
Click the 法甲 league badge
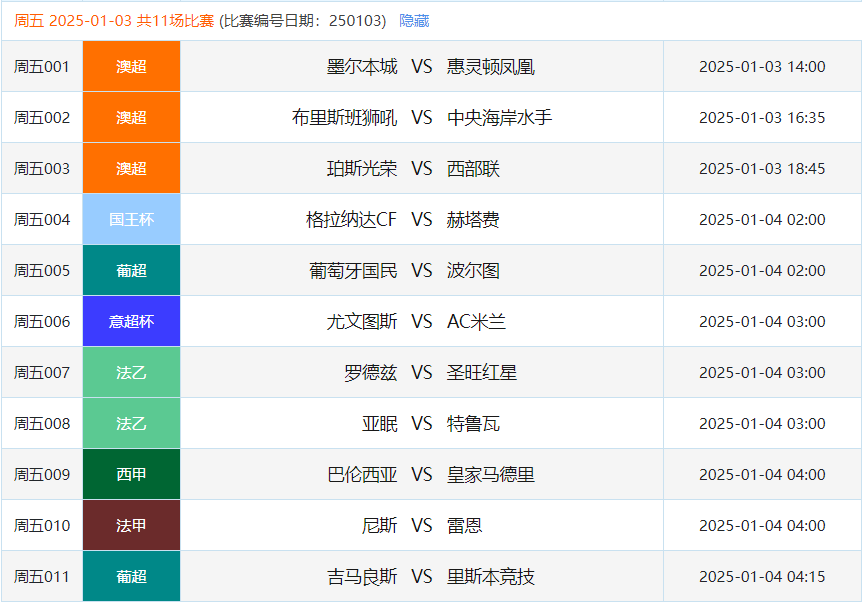[131, 526]
